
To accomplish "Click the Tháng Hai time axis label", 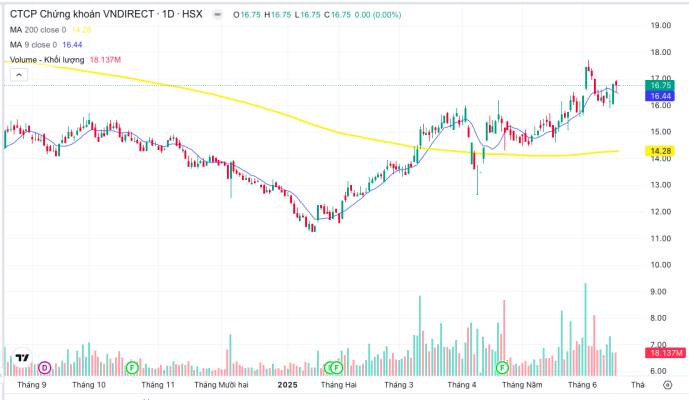I will pyautogui.click(x=338, y=385).
